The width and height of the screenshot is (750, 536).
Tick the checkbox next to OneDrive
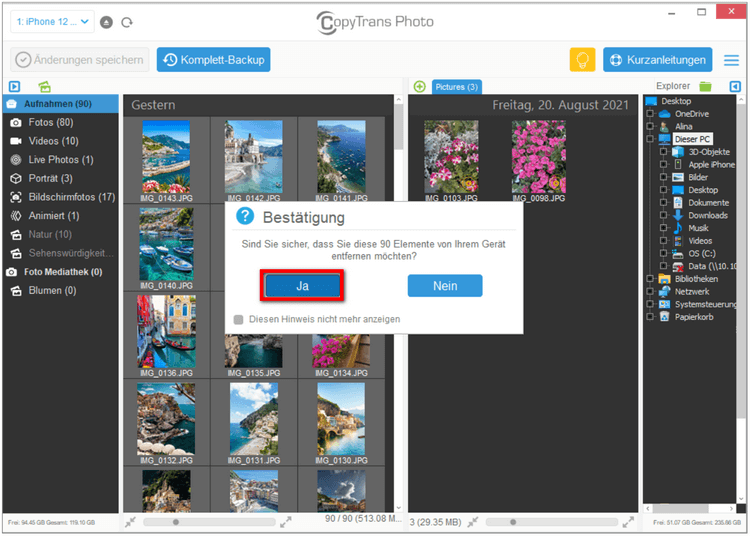(x=650, y=114)
